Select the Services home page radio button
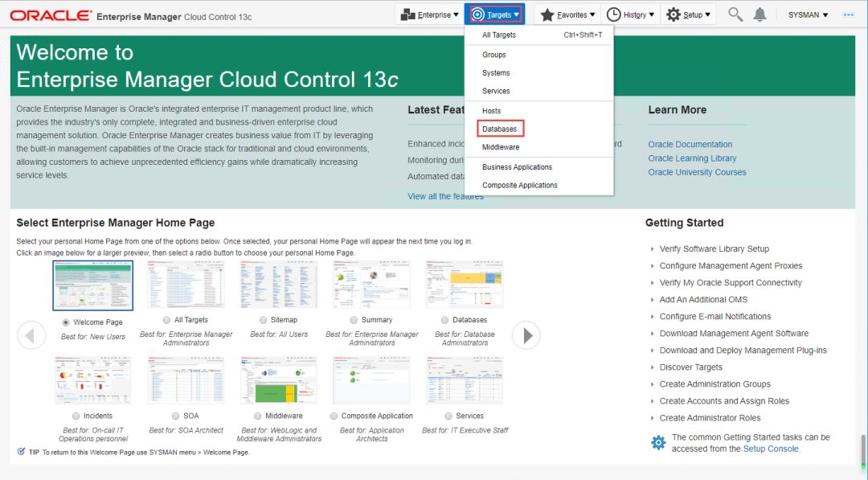 click(448, 416)
